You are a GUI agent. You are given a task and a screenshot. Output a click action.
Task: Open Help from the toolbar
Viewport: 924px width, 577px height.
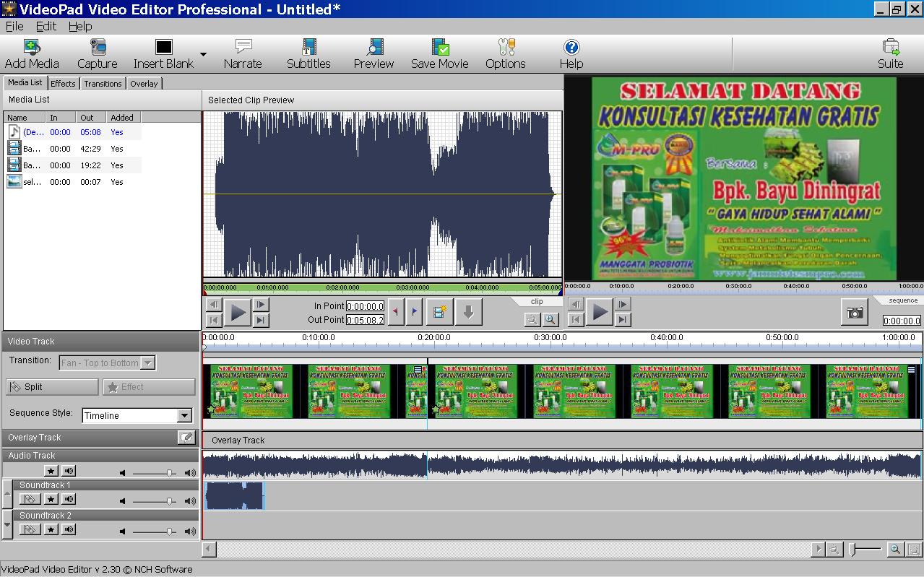point(571,54)
